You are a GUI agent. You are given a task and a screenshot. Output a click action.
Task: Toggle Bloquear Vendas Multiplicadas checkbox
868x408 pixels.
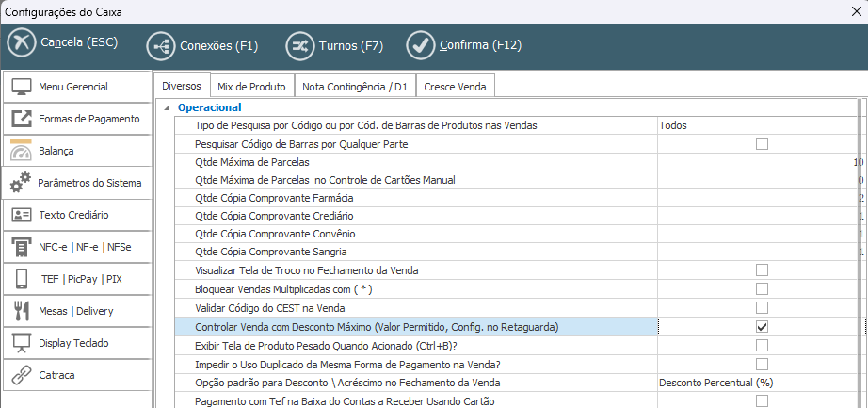(762, 289)
